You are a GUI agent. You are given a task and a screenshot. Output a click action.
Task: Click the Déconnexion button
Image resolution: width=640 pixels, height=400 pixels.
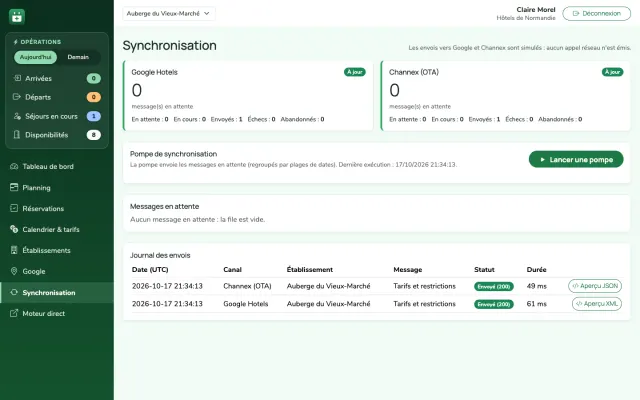tap(596, 13)
